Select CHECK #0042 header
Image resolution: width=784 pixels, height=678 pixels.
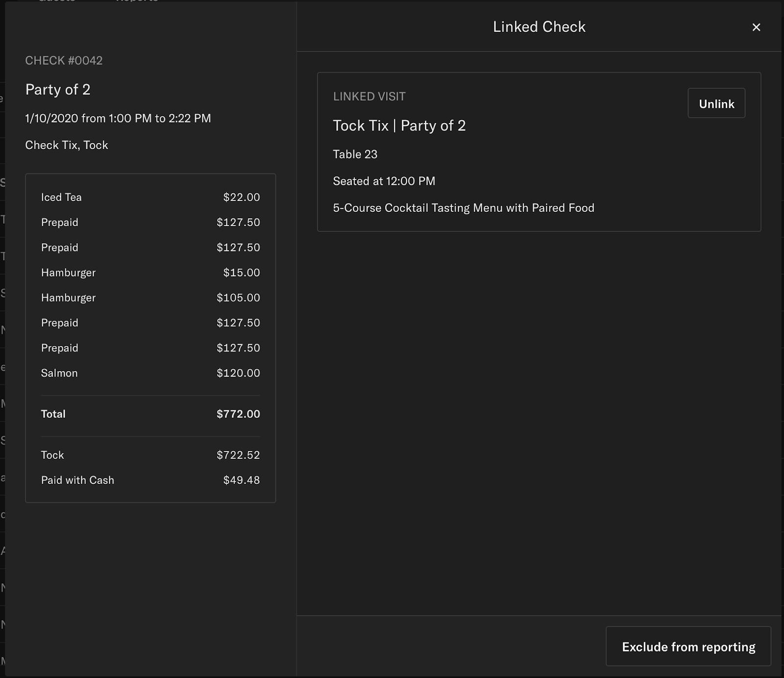[x=64, y=61]
